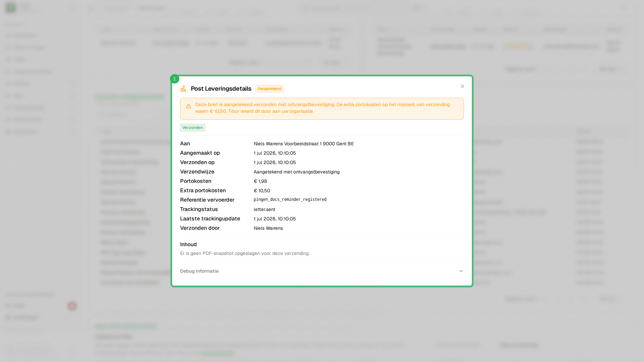Click the Portokosten value € 1,98
The width and height of the screenshot is (644, 362).
click(260, 181)
